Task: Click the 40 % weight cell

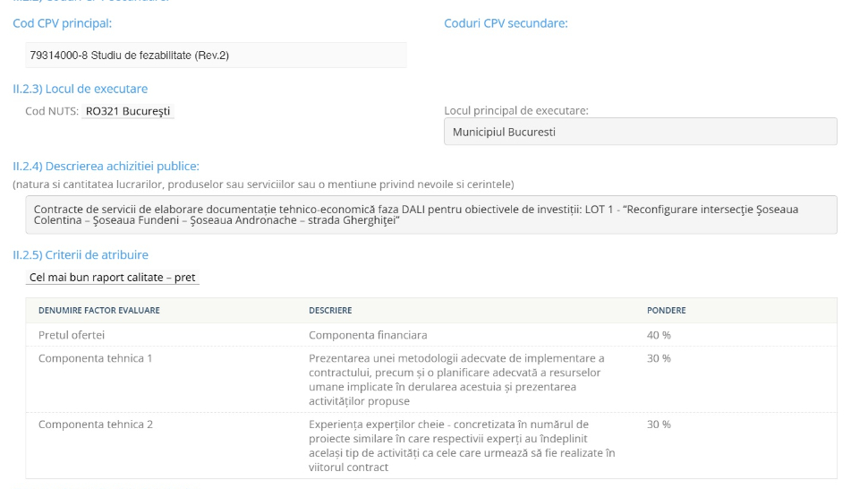Action: (x=659, y=335)
